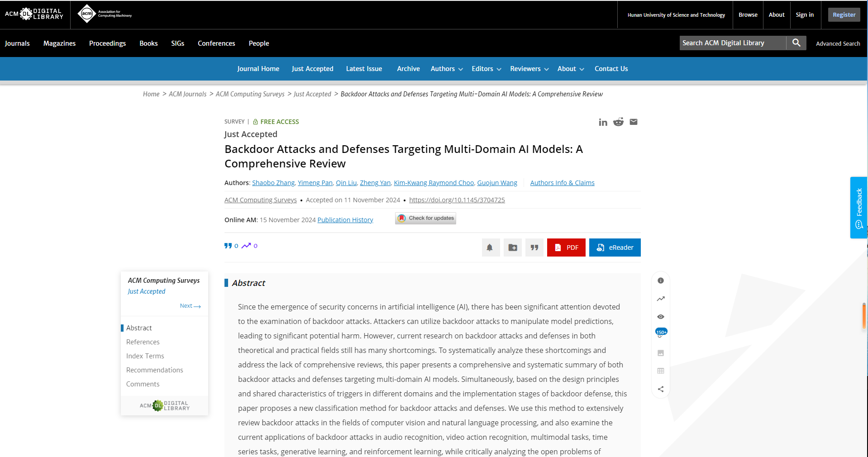
Task: Click Browse in the top bar
Action: point(748,15)
